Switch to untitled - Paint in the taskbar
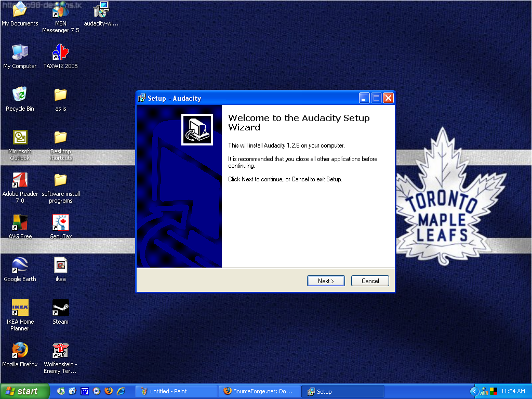This screenshot has width=532, height=399. (177, 392)
